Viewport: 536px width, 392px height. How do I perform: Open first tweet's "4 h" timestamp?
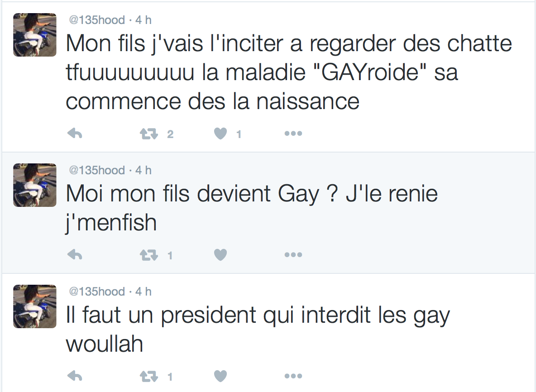point(144,20)
